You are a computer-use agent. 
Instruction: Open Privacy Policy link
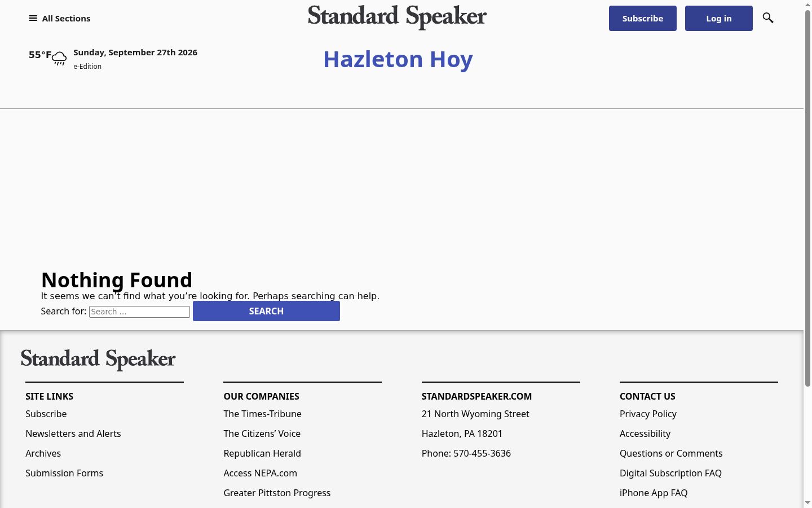(x=648, y=414)
